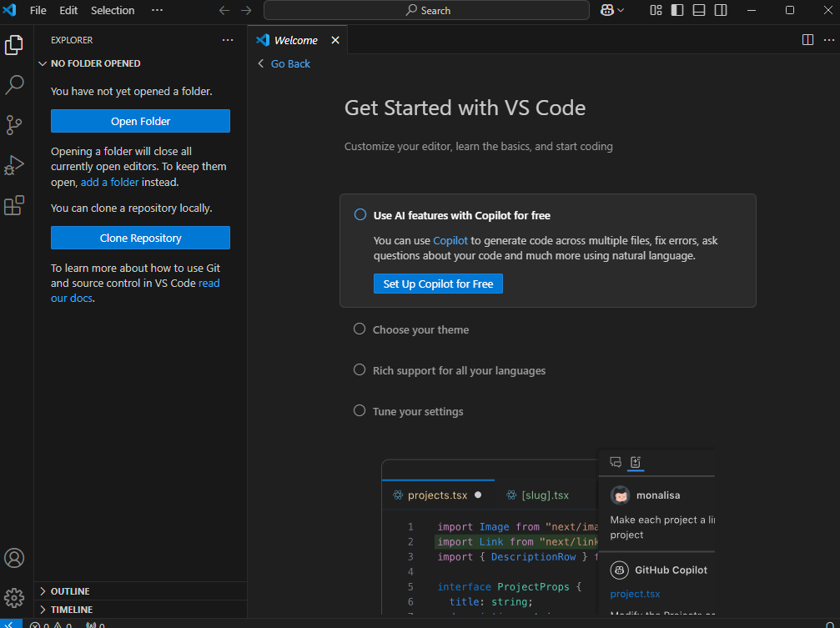Select 'Use AI features with Copilot' step circle
The height and width of the screenshot is (628, 840).
pos(360,215)
